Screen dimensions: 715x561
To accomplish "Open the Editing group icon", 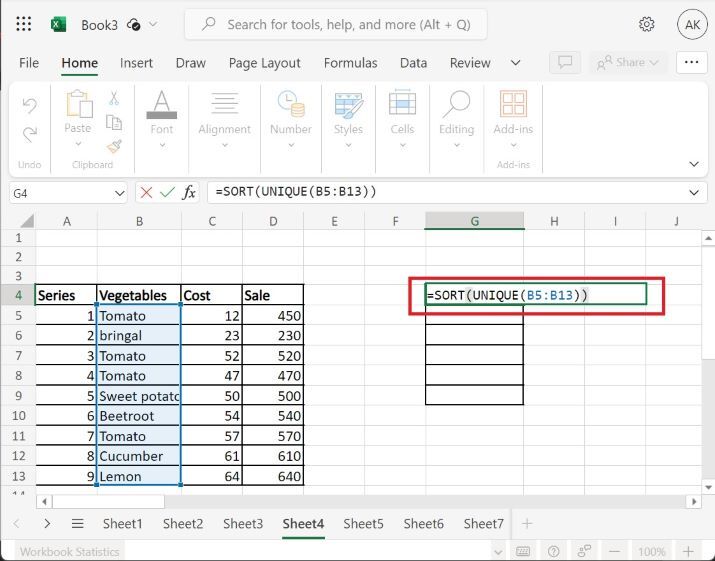I will click(456, 104).
